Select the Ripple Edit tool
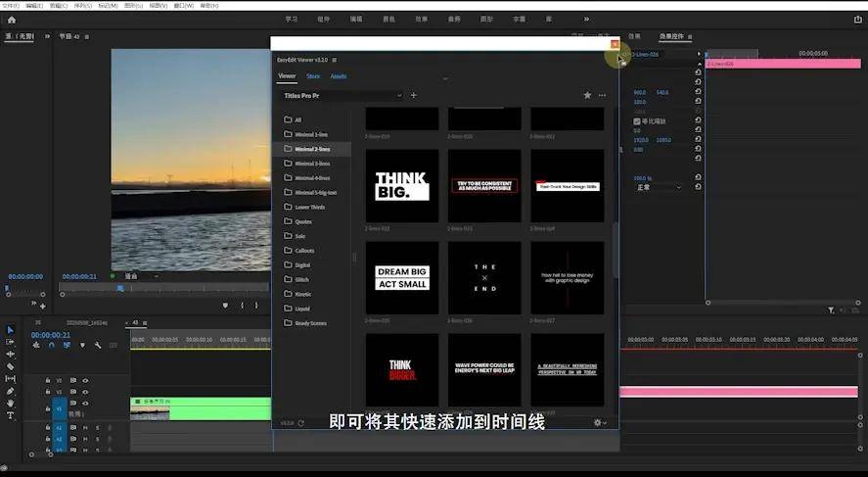The width and height of the screenshot is (868, 477). [x=10, y=354]
